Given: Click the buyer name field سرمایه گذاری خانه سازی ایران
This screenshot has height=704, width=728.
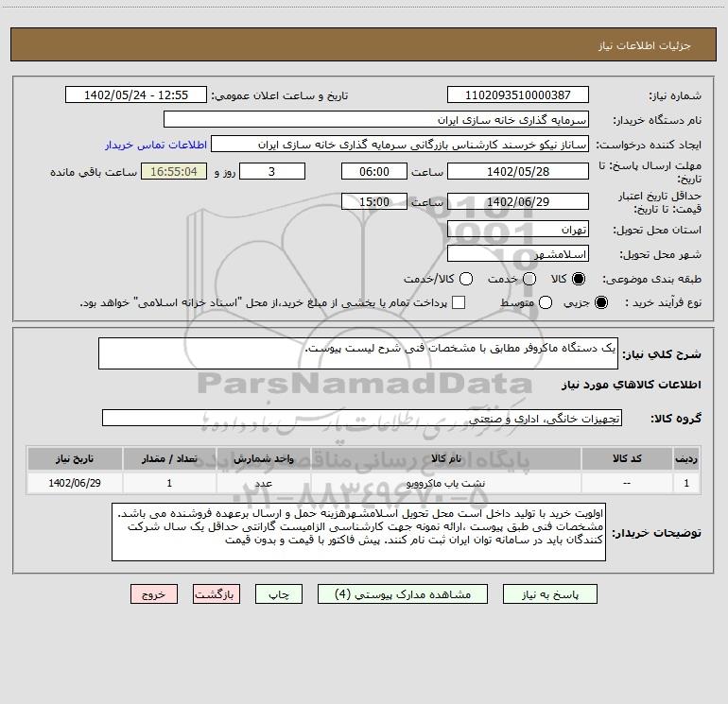Looking at the screenshot, I should click(x=376, y=120).
